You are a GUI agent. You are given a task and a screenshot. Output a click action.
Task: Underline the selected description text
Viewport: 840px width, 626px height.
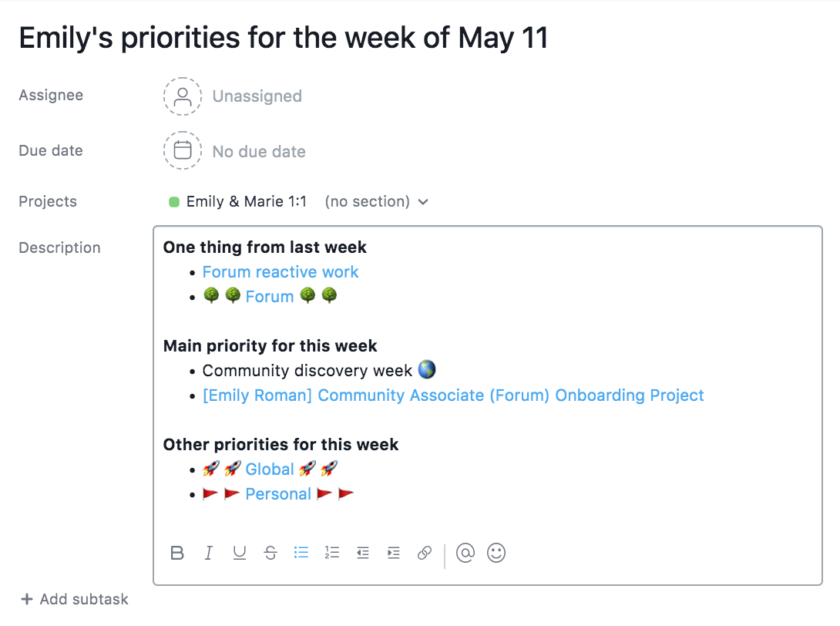[240, 553]
